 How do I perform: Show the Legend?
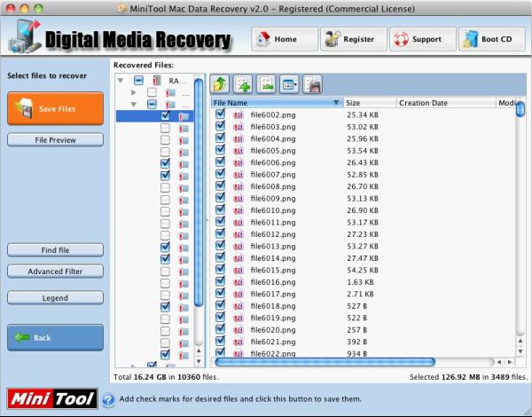pos(55,298)
